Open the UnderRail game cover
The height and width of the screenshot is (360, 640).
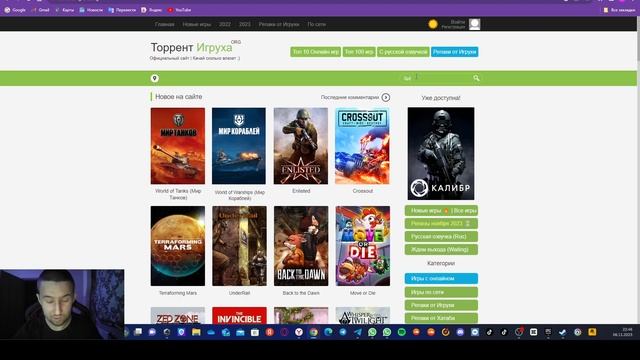pyautogui.click(x=239, y=246)
